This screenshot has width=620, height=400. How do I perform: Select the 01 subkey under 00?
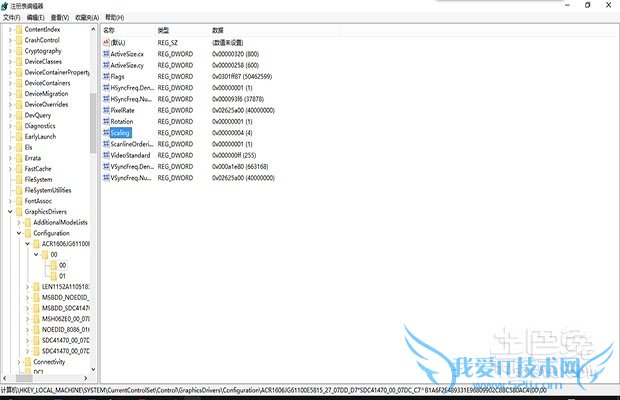point(62,276)
